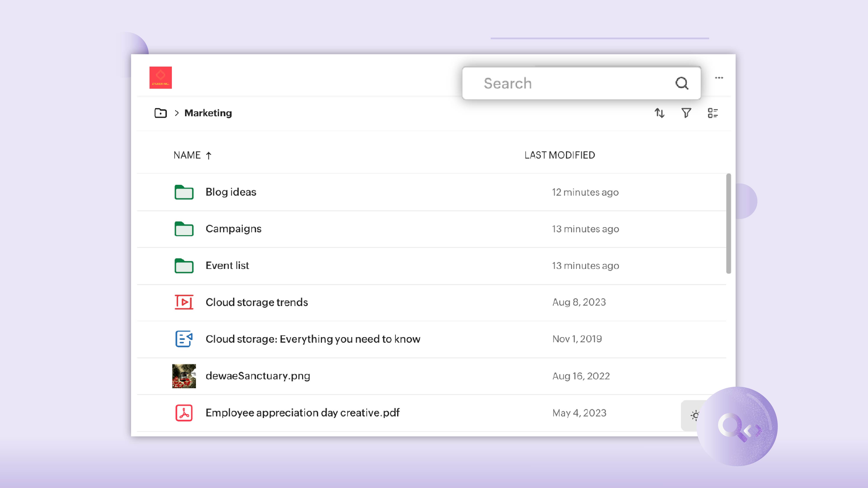Viewport: 868px width, 488px height.
Task: Open the Blog ideas folder
Action: pos(231,192)
